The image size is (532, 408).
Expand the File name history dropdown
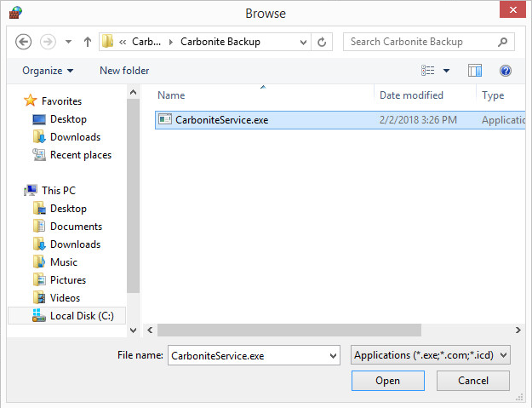[333, 355]
